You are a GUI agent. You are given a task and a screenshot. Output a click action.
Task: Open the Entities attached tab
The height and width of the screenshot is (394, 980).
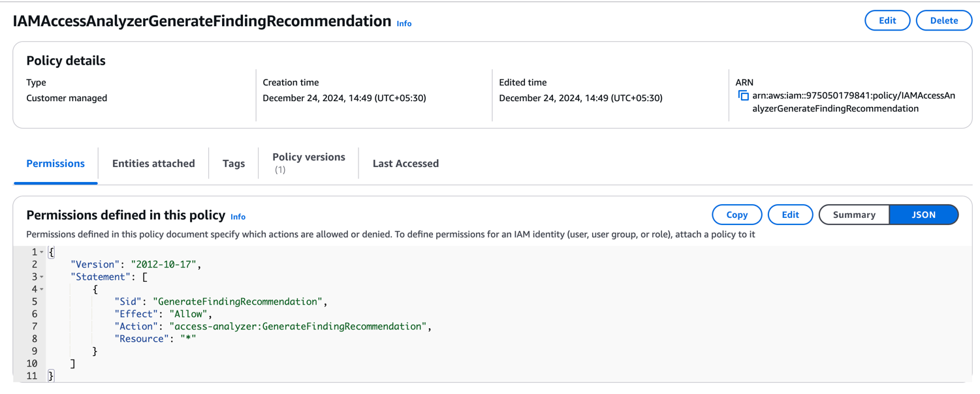(x=153, y=164)
